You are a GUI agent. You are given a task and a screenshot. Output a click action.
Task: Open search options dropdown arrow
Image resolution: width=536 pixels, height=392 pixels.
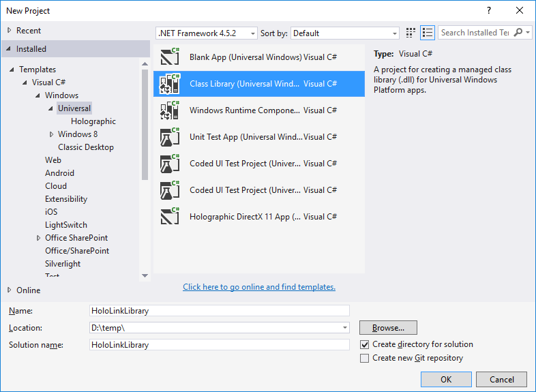click(x=528, y=33)
